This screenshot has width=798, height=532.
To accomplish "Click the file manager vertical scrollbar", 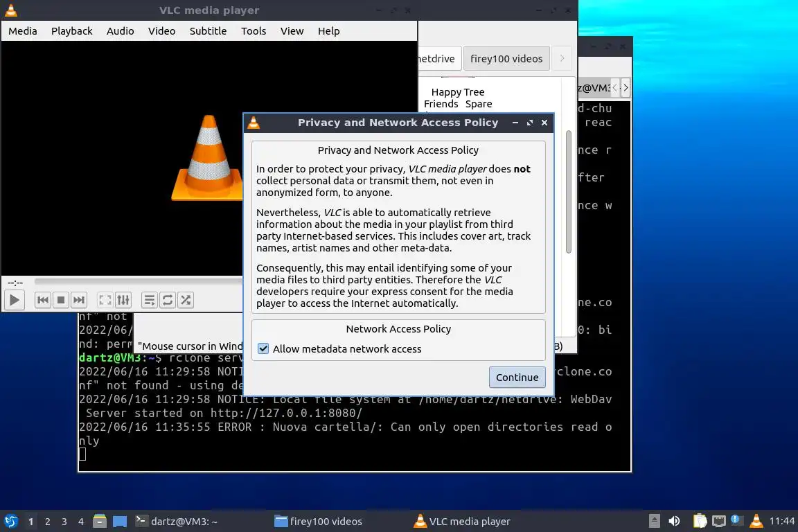I will (x=569, y=192).
